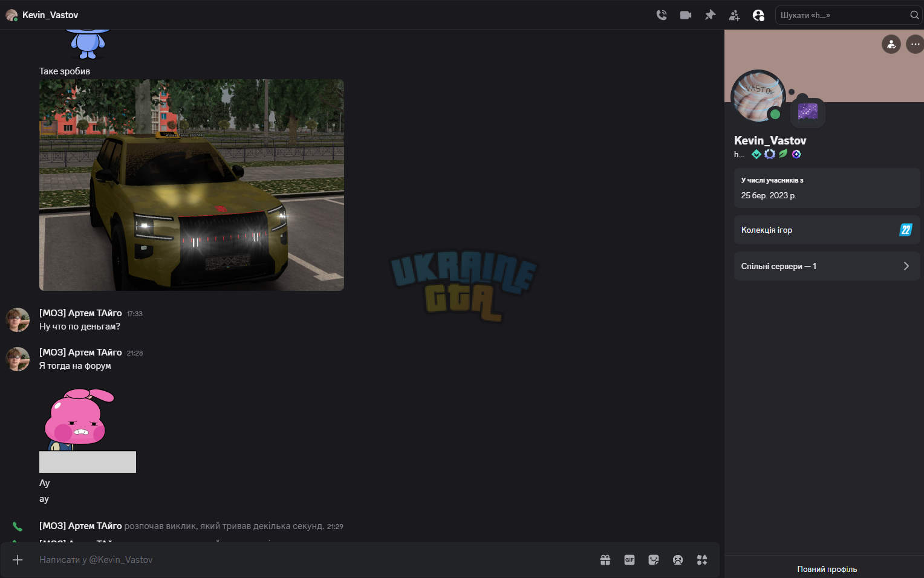
Task: Start a voice call with Kevin_Vastov
Action: pyautogui.click(x=662, y=15)
